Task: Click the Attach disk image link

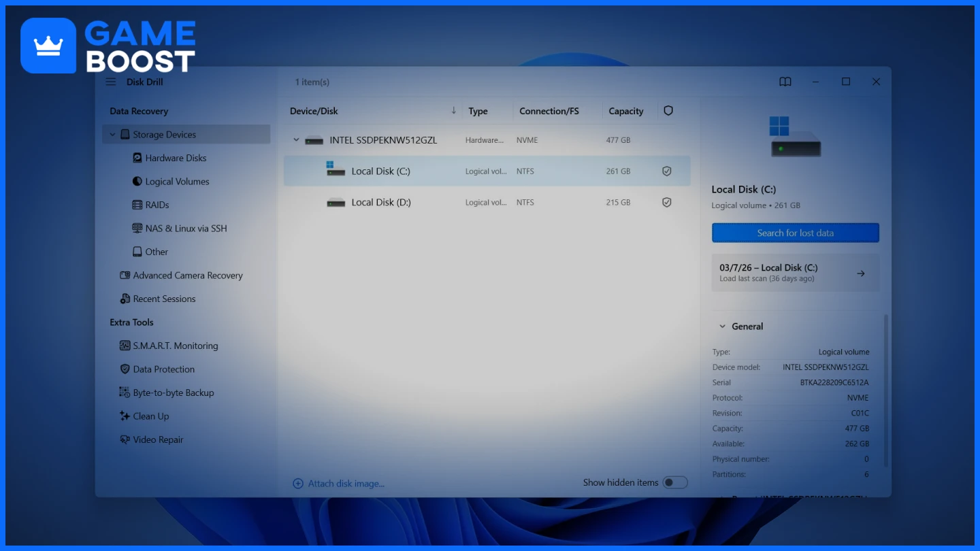Action: 338,482
